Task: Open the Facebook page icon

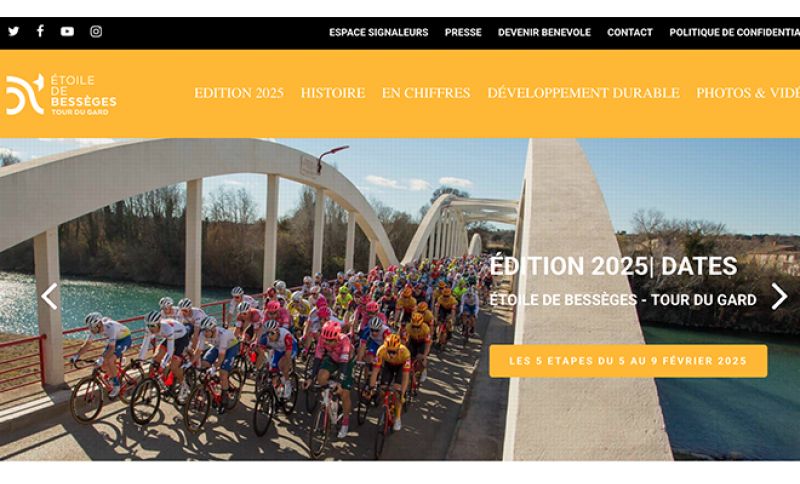Action: tap(40, 31)
